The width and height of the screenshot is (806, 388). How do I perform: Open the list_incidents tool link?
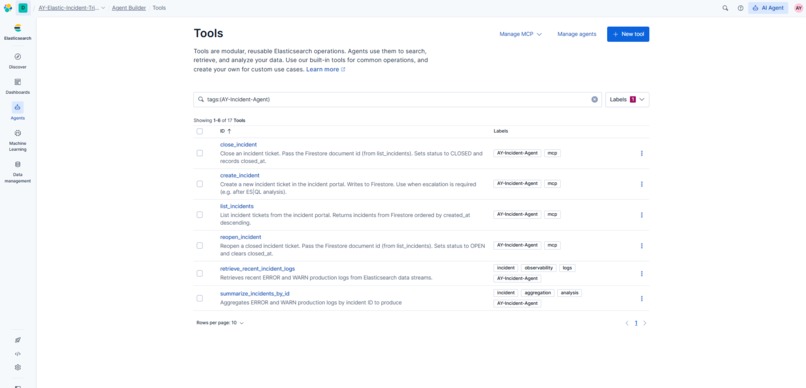(x=236, y=207)
